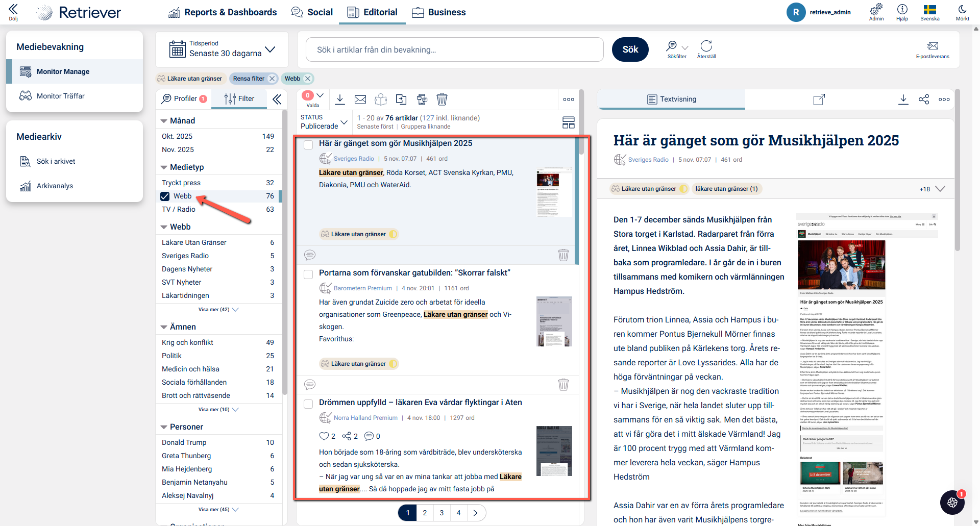Screen dimensions: 980x526
Task: Open the Admin settings gear icon
Action: (x=876, y=12)
